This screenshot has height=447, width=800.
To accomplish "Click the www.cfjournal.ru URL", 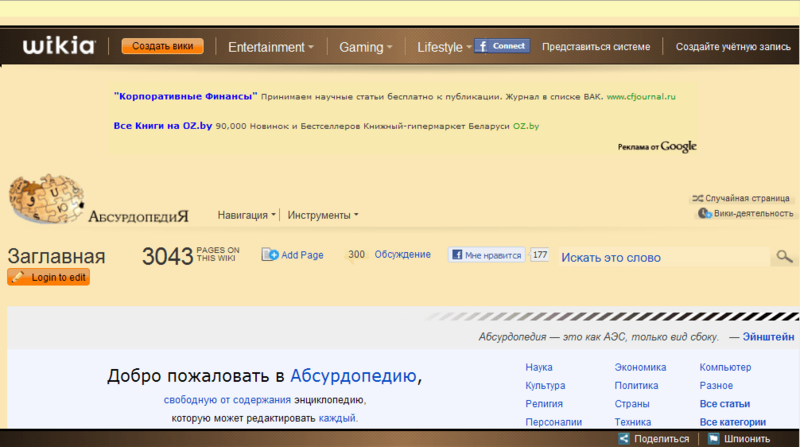I will pos(641,96).
